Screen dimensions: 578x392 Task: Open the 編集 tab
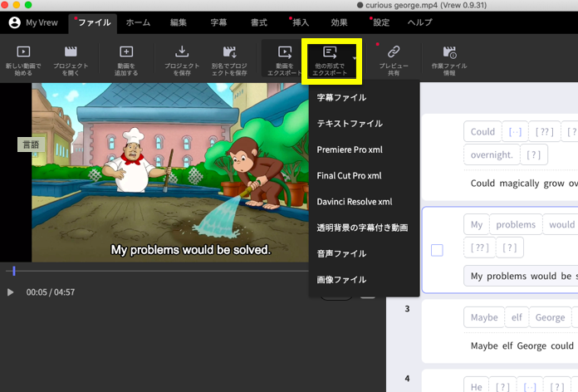(179, 22)
